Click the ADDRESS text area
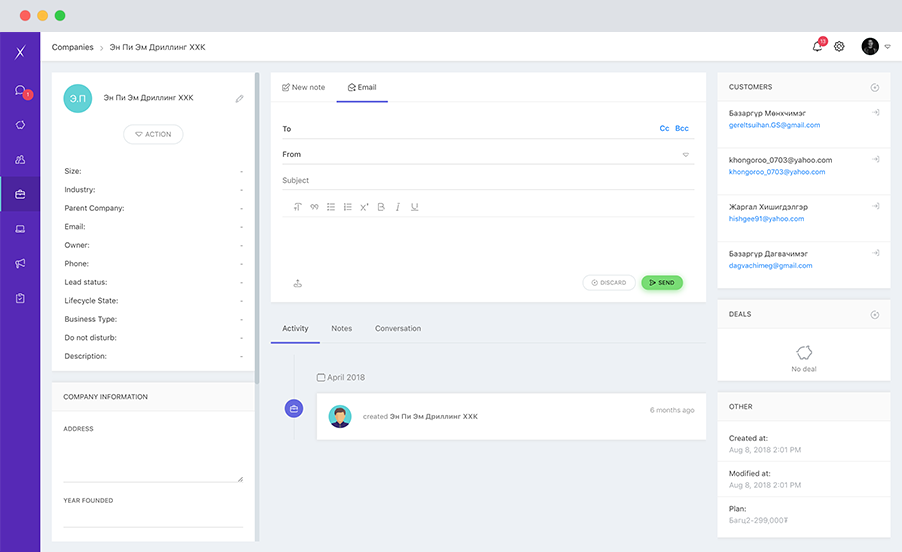This screenshot has height=552, width=902. pyautogui.click(x=153, y=459)
